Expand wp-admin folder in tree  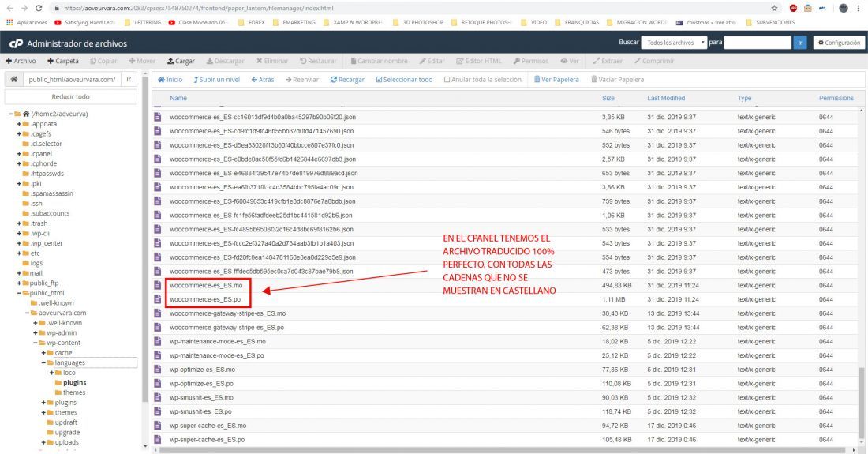[36, 333]
